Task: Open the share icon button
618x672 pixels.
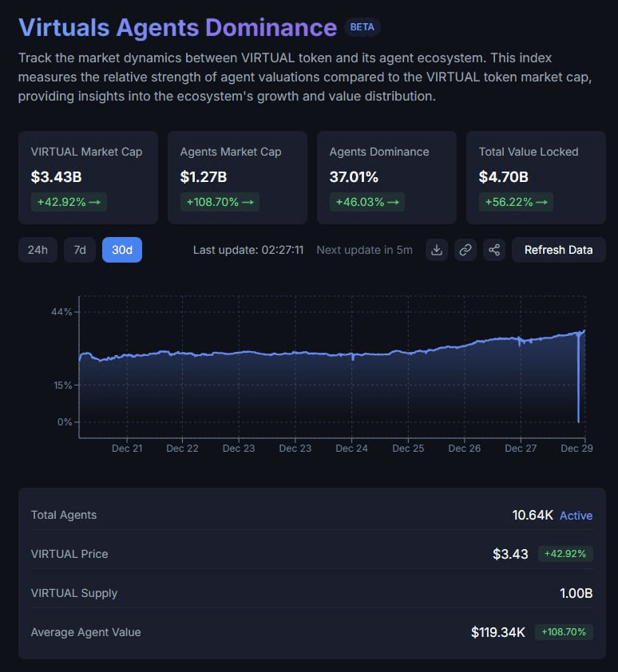Action: [x=494, y=250]
